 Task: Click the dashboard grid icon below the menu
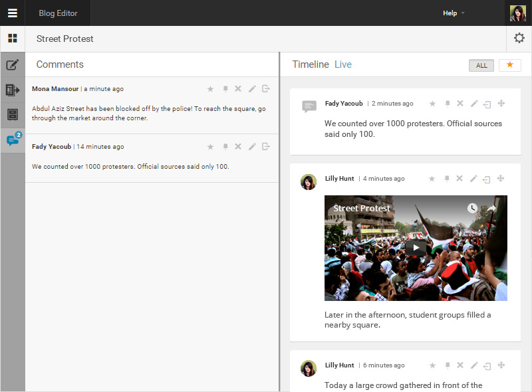pyautogui.click(x=12, y=38)
